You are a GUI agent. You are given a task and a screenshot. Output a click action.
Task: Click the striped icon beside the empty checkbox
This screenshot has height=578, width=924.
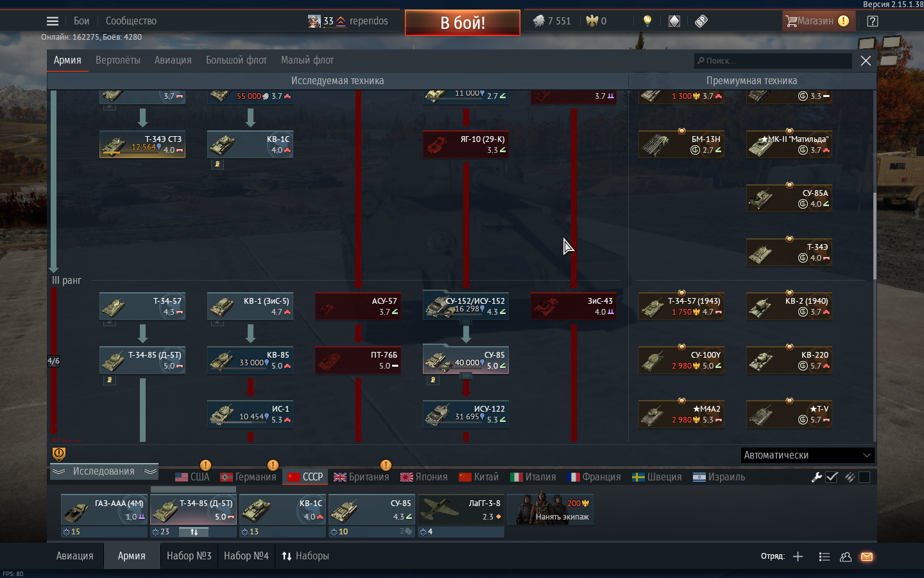[850, 477]
